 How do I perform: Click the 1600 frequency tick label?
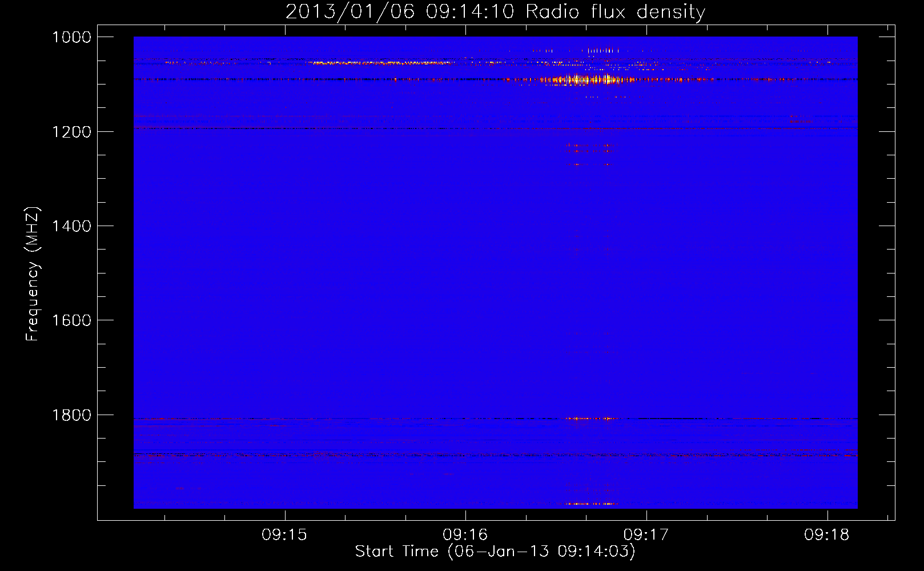pyautogui.click(x=71, y=320)
